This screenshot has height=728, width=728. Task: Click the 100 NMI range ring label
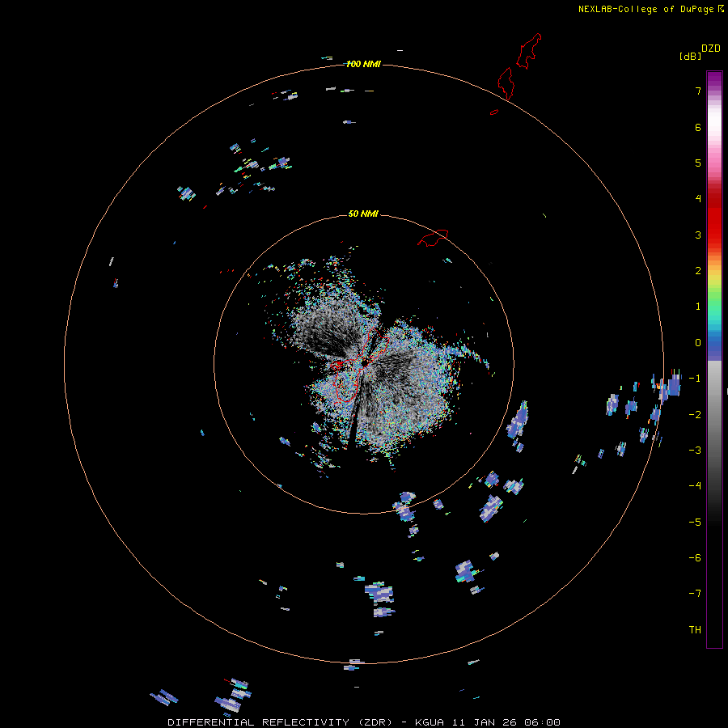pyautogui.click(x=363, y=64)
